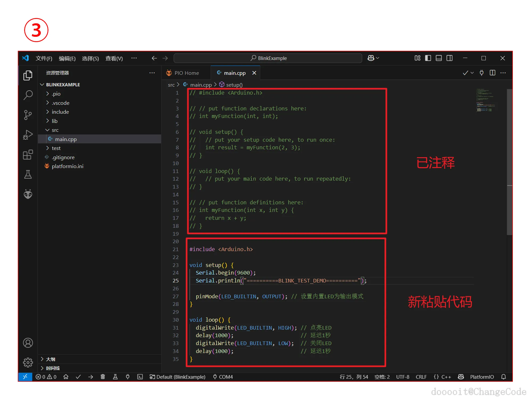Open the Source Control view

(x=28, y=115)
